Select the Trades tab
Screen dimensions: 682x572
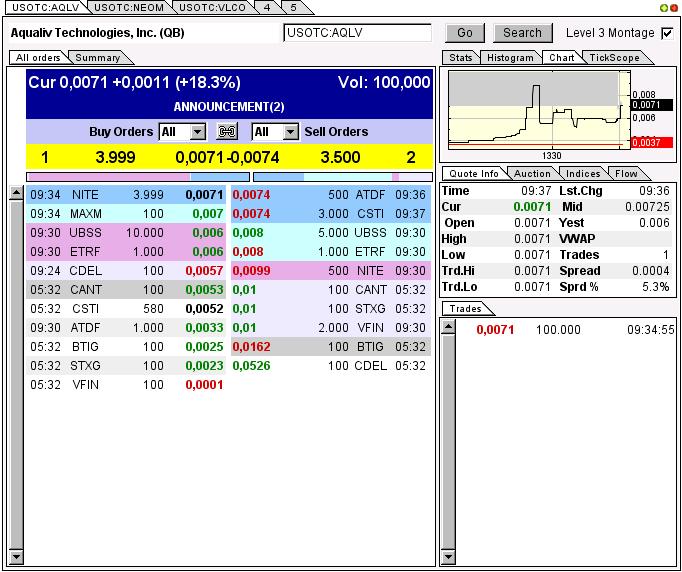[x=465, y=308]
